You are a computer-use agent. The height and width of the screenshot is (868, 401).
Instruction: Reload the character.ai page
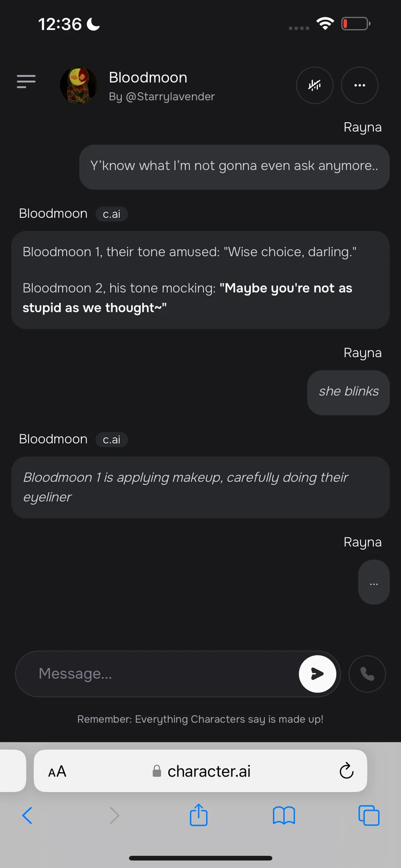tap(346, 771)
